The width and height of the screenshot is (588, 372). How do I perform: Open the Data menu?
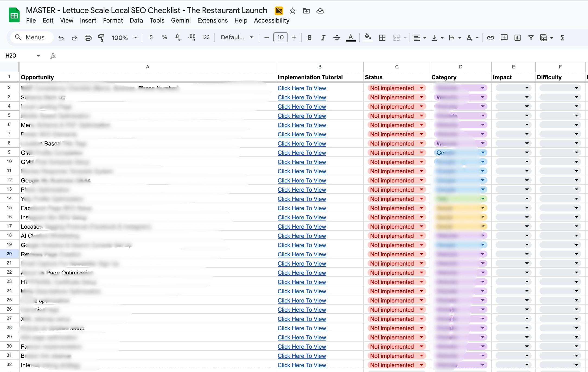136,20
